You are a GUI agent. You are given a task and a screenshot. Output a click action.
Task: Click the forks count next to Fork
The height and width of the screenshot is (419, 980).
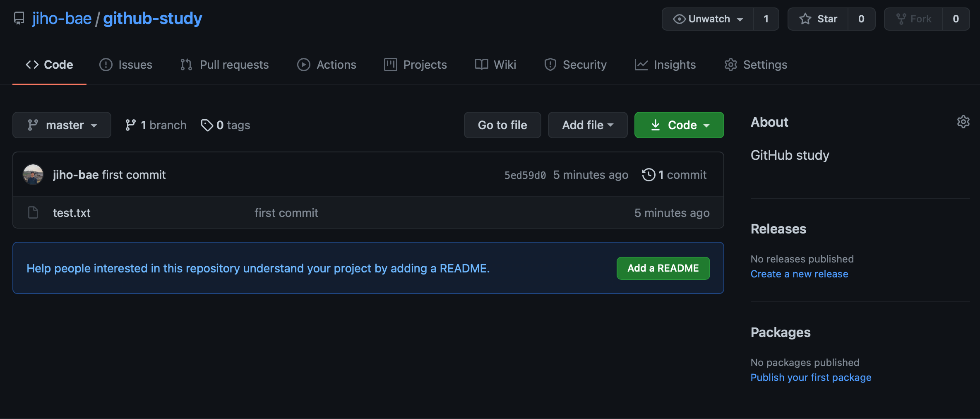pyautogui.click(x=956, y=19)
